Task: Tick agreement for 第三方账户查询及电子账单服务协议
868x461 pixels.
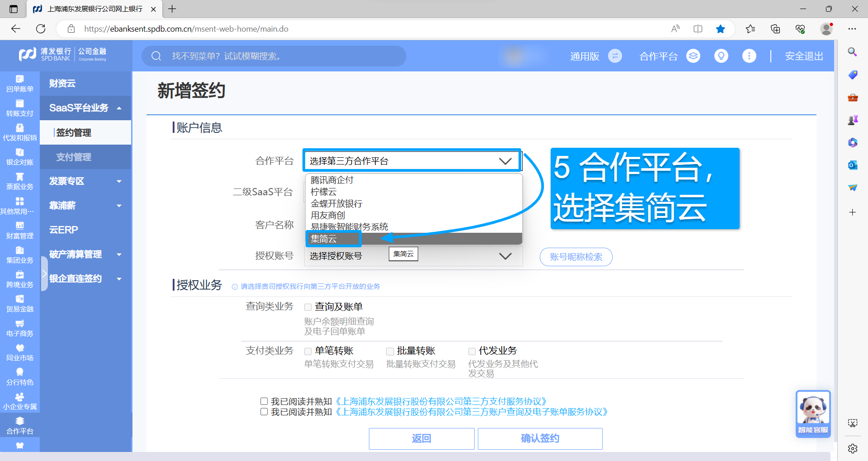Action: coord(264,412)
